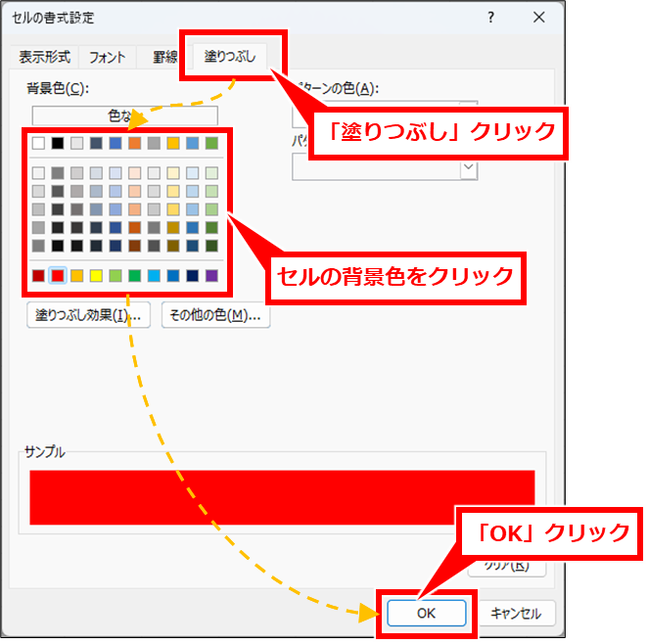Viewport: 648px width, 644px height.
Task: Open the フォント tab
Action: tap(107, 57)
